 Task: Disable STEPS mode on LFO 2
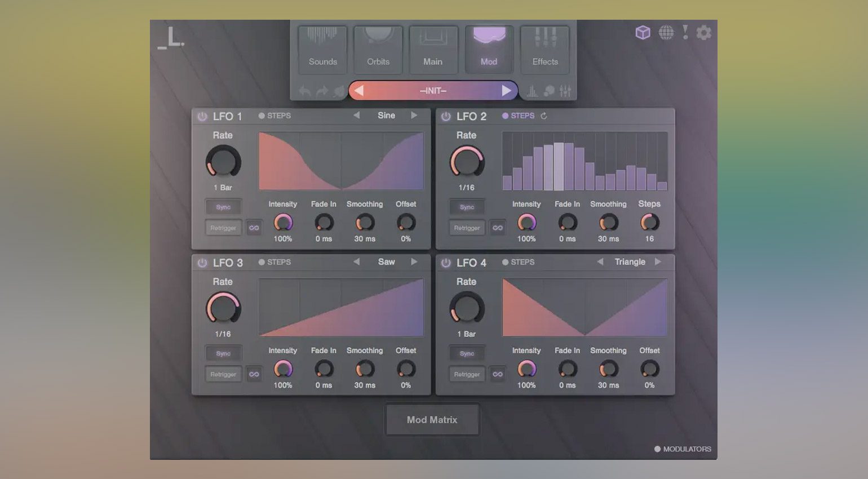coord(518,116)
